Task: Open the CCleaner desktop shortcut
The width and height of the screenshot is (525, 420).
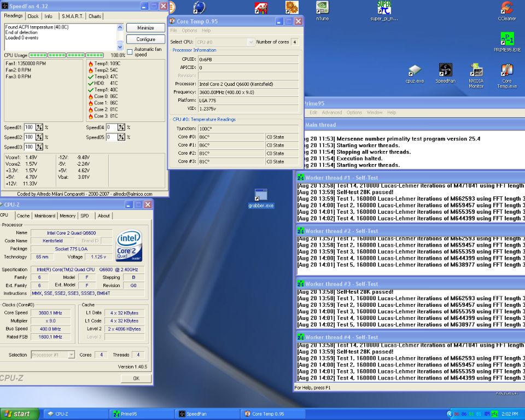Action: 506,8
